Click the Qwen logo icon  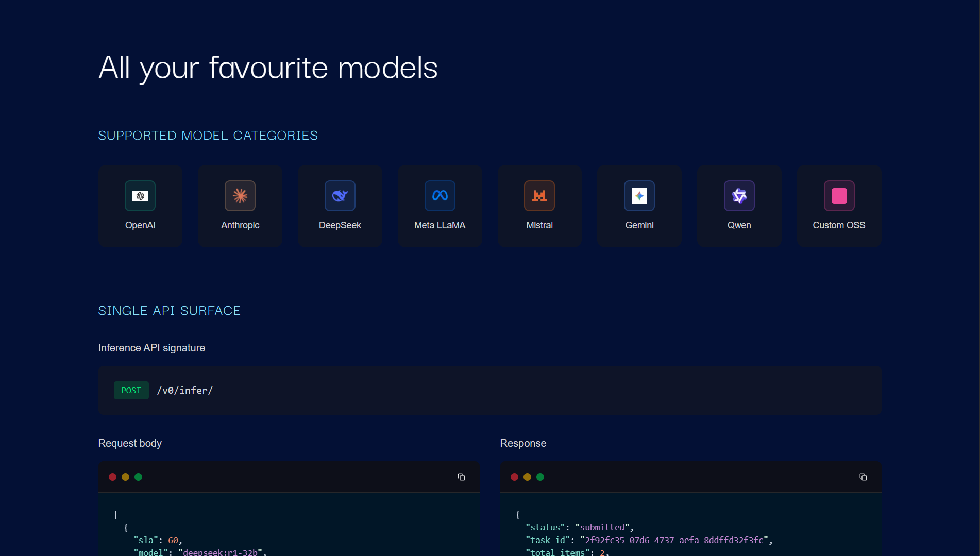[739, 196]
